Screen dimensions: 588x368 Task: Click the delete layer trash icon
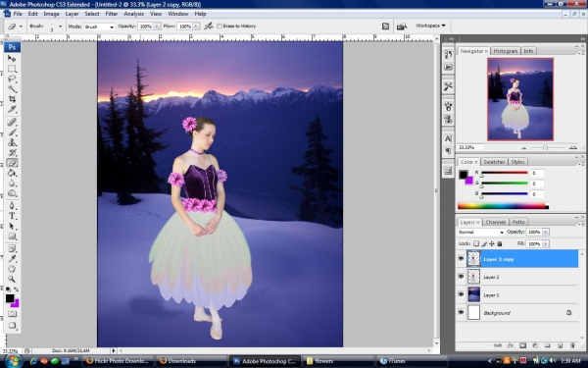tap(572, 345)
